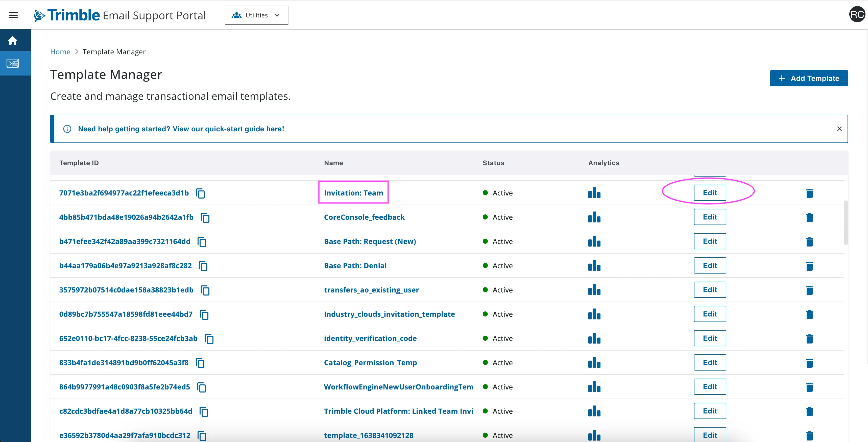Copy ID for Trimble Cloud Platform template
Screen dimensions: 868x442
tap(204, 412)
